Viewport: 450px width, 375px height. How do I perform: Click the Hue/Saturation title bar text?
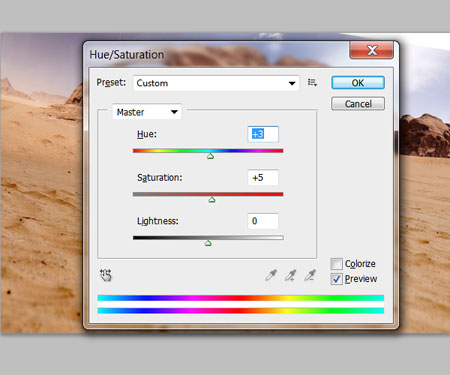pyautogui.click(x=127, y=55)
